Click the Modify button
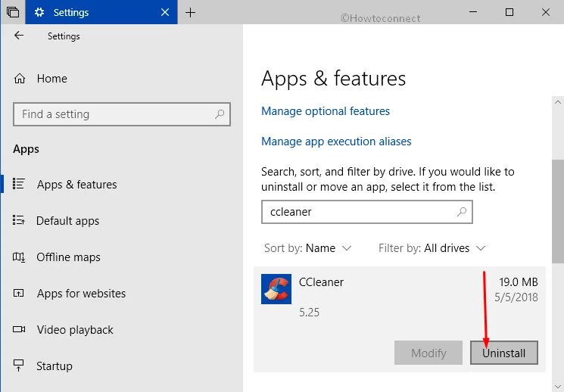This screenshot has width=564, height=392. click(x=428, y=353)
